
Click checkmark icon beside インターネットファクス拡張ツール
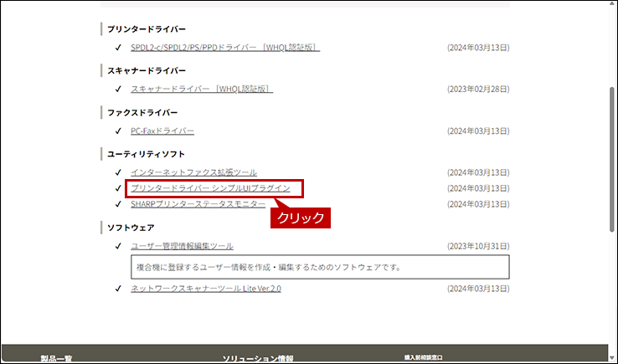tap(119, 172)
